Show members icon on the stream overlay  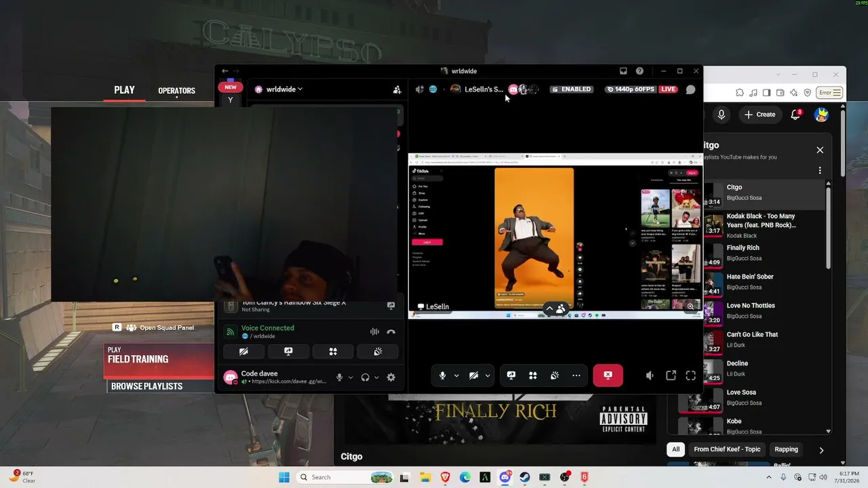tap(561, 309)
